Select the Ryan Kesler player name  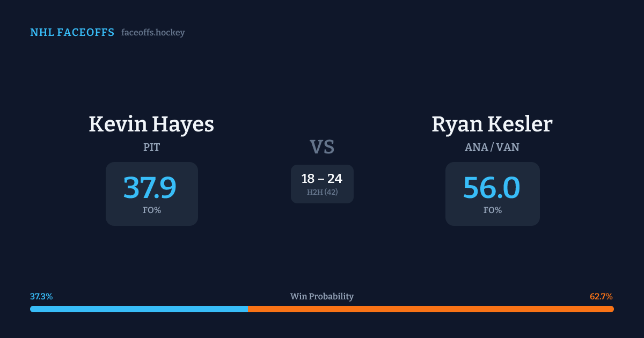point(492,124)
